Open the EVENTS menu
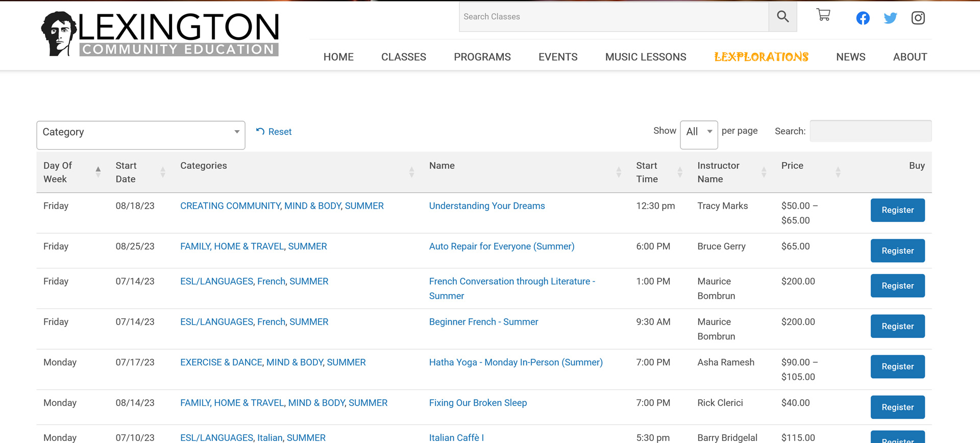Screen dimensions: 980x443 tap(558, 57)
